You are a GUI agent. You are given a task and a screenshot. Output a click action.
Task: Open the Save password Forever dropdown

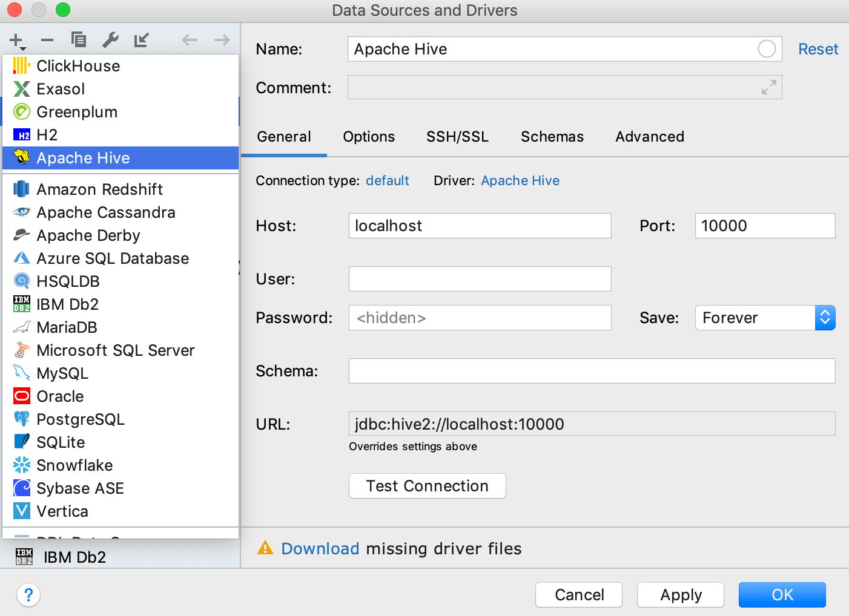click(765, 318)
